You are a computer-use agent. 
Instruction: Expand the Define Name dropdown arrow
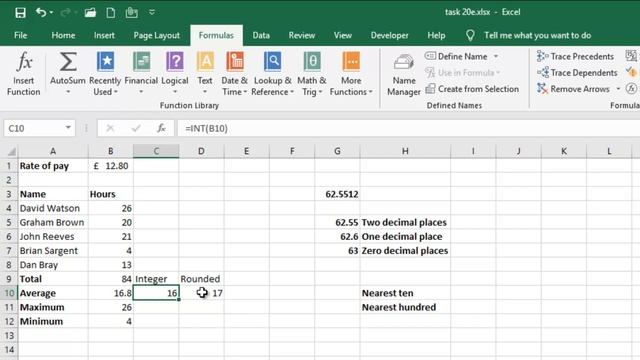click(x=496, y=56)
